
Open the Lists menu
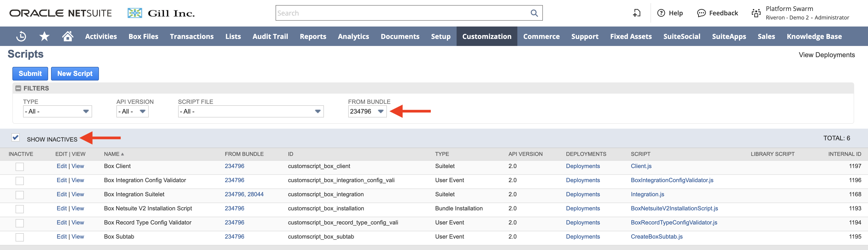[x=233, y=36]
